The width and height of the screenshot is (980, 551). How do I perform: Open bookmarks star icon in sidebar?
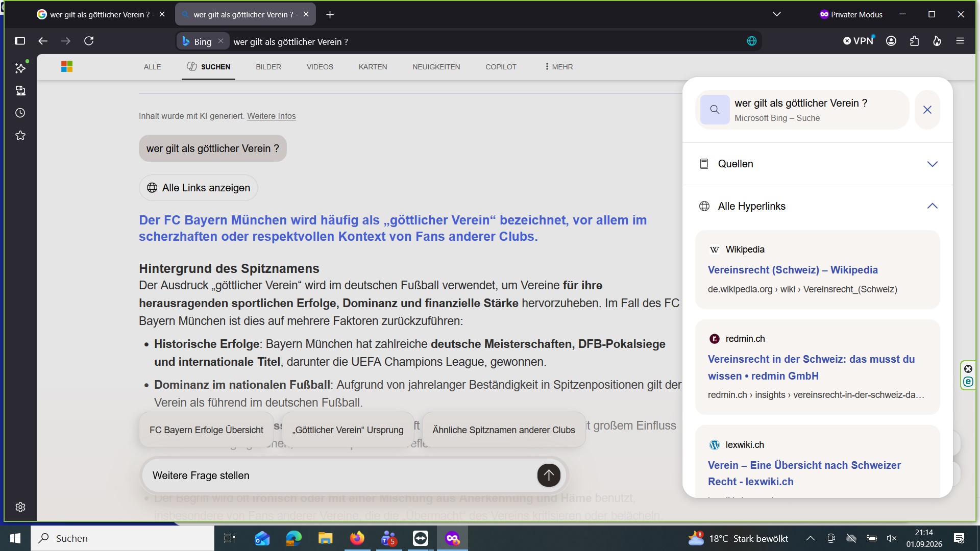(20, 135)
